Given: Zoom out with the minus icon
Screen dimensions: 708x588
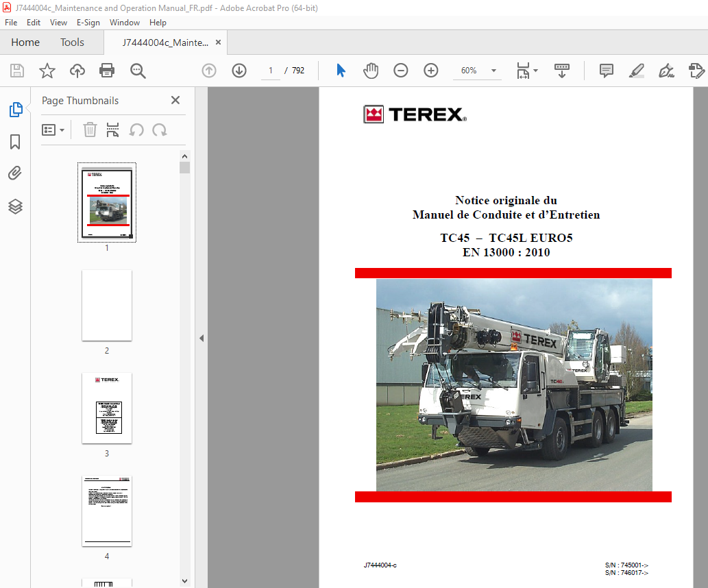Looking at the screenshot, I should pos(400,71).
